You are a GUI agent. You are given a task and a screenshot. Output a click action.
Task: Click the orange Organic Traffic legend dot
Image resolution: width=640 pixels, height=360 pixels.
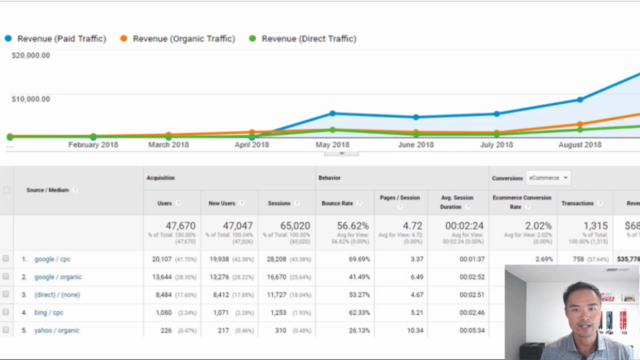[x=124, y=39]
